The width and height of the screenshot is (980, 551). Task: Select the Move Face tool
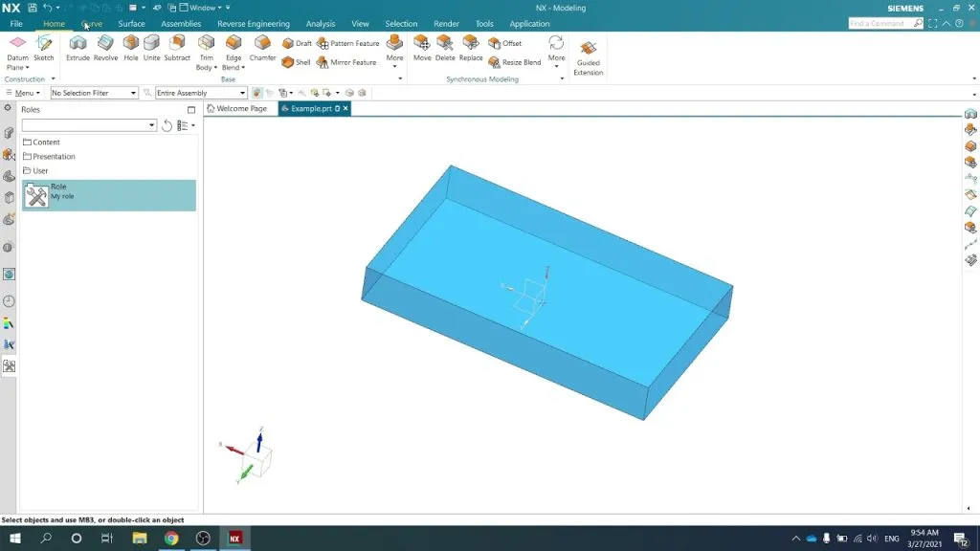point(422,48)
